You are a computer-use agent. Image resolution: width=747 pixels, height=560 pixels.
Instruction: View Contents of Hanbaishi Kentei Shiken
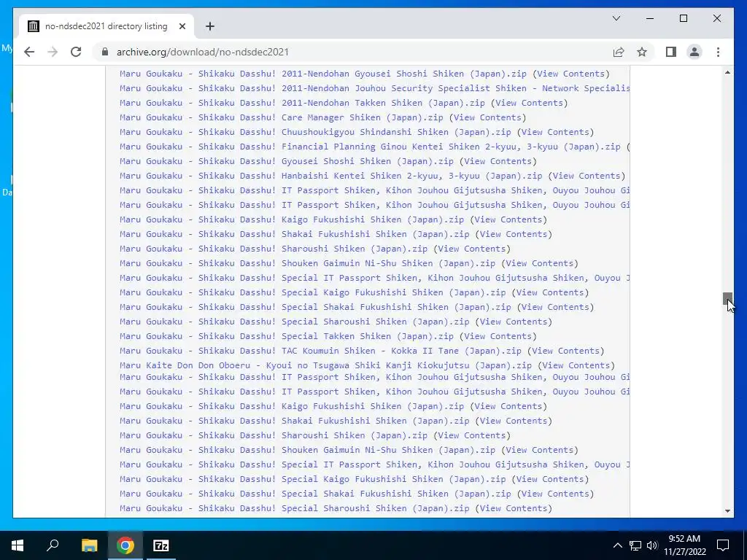[x=587, y=176]
